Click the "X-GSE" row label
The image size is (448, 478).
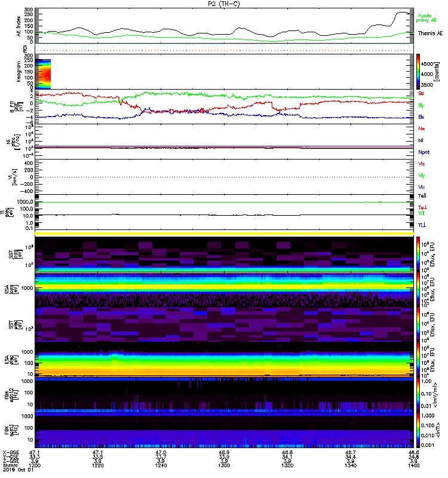pyautogui.click(x=11, y=453)
